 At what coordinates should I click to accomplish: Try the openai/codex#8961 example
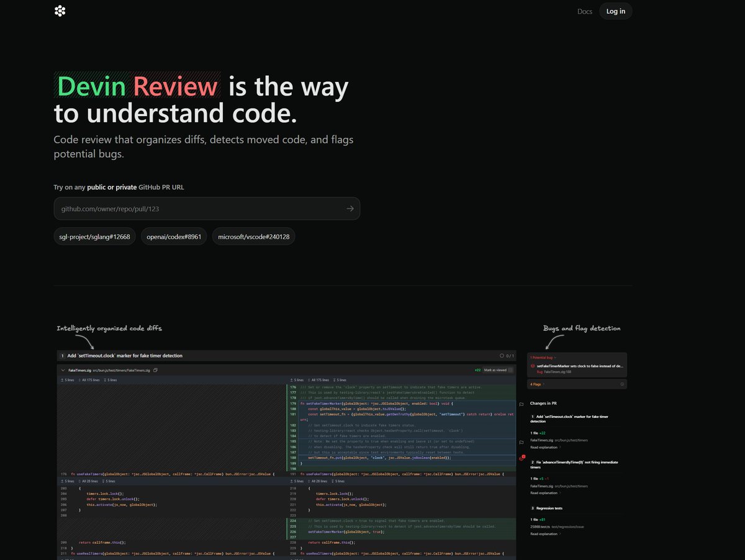174,237
